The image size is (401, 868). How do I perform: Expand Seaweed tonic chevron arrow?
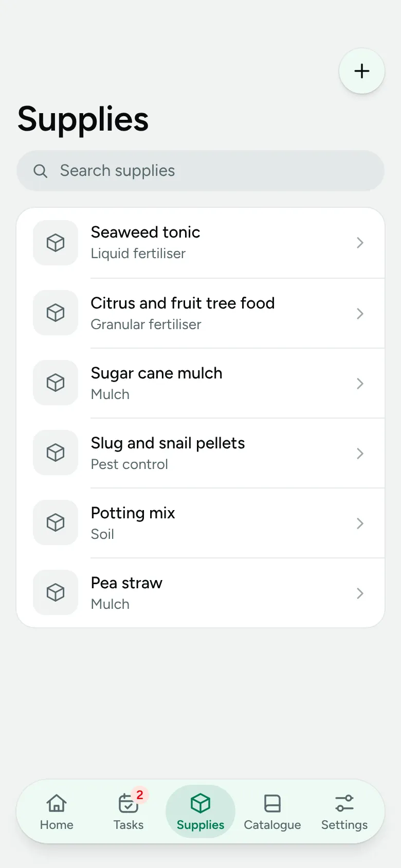tap(360, 243)
